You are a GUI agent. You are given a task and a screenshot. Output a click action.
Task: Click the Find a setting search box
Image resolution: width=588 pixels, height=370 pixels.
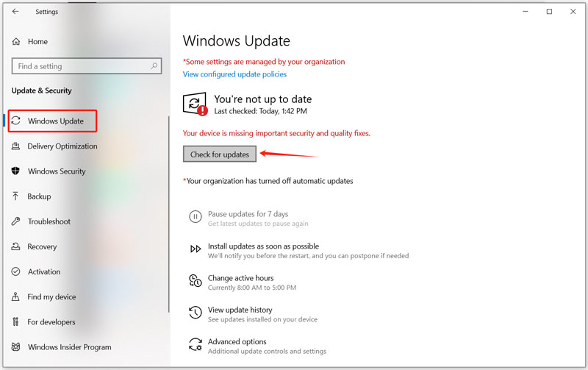(x=87, y=66)
